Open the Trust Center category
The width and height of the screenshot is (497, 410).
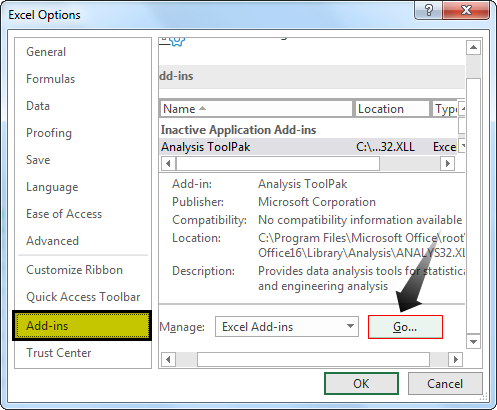click(x=59, y=353)
